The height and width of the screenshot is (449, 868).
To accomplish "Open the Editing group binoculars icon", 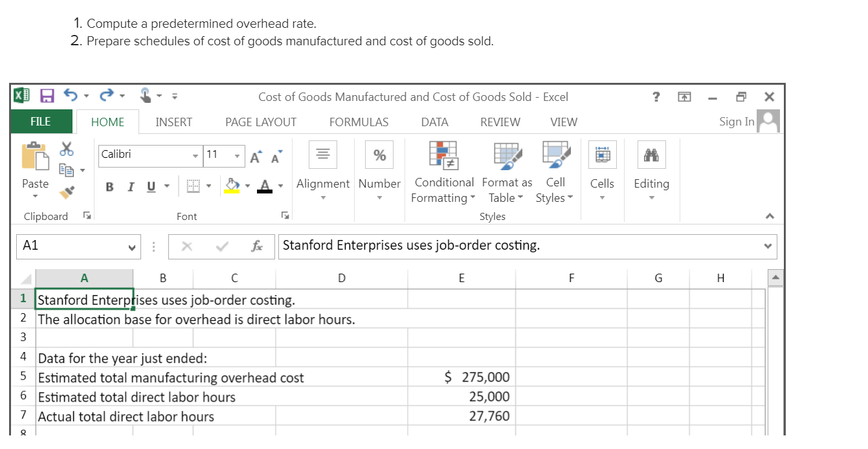I will pos(651,154).
